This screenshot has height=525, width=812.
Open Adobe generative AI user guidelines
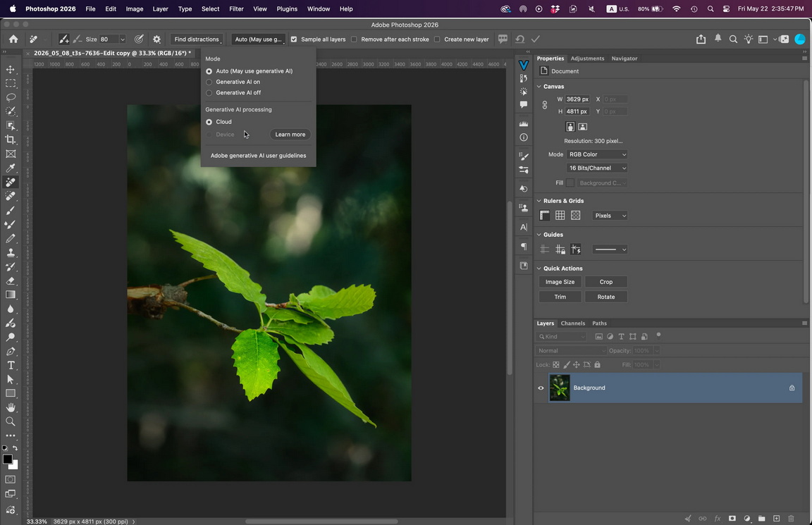(259, 155)
